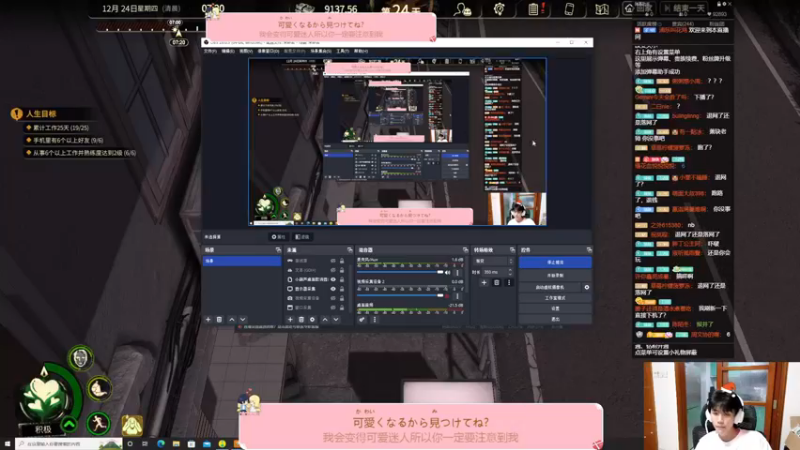Click the 工作室模式 studio mode button

click(x=555, y=298)
